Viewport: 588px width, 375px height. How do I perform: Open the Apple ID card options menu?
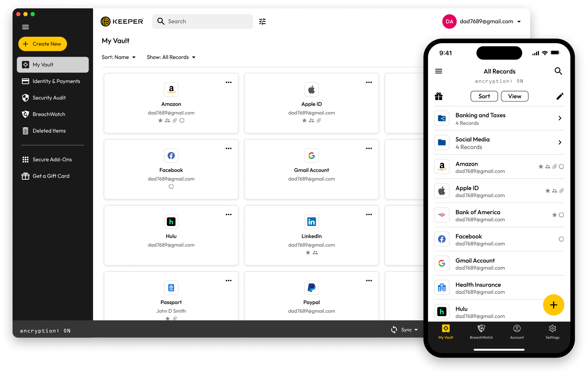click(369, 83)
